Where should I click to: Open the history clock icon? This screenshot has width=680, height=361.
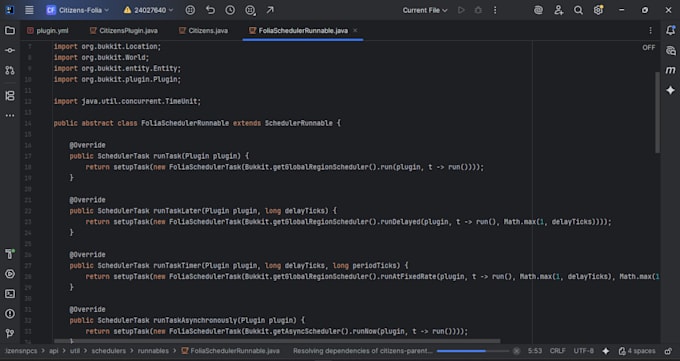coord(230,10)
